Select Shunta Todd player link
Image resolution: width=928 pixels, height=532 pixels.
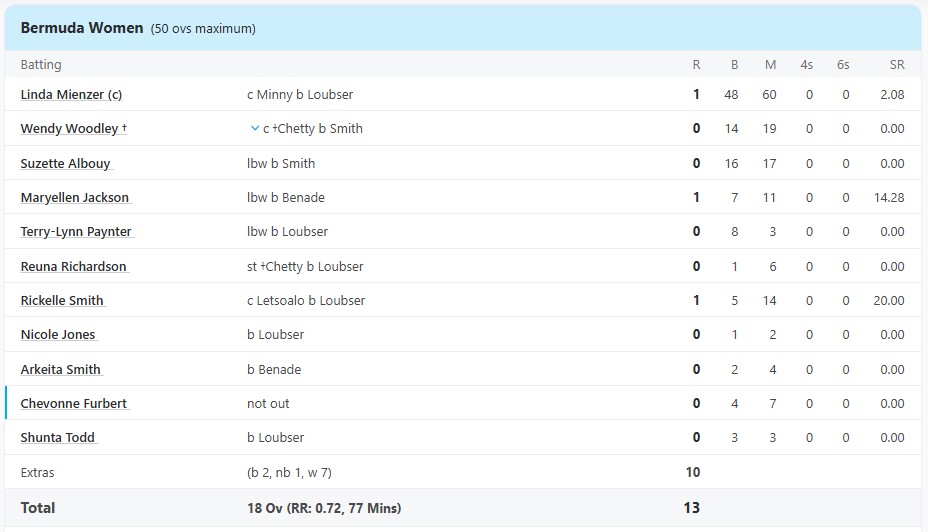(58, 438)
